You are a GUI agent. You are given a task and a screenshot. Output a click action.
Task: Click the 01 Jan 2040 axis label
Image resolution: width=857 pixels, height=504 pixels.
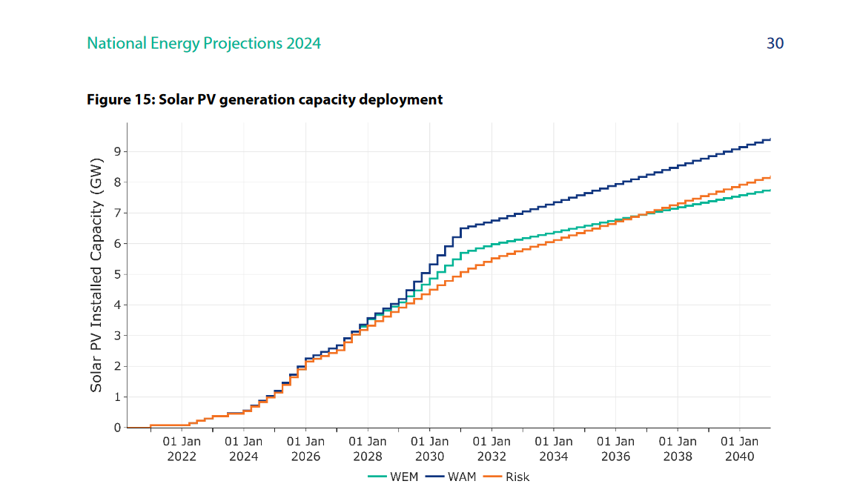[739, 449]
